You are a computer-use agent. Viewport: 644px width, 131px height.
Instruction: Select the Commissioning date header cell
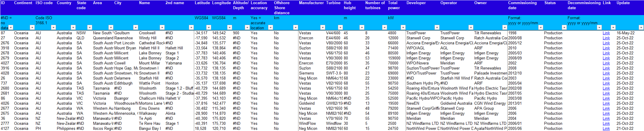click(x=525, y=8)
